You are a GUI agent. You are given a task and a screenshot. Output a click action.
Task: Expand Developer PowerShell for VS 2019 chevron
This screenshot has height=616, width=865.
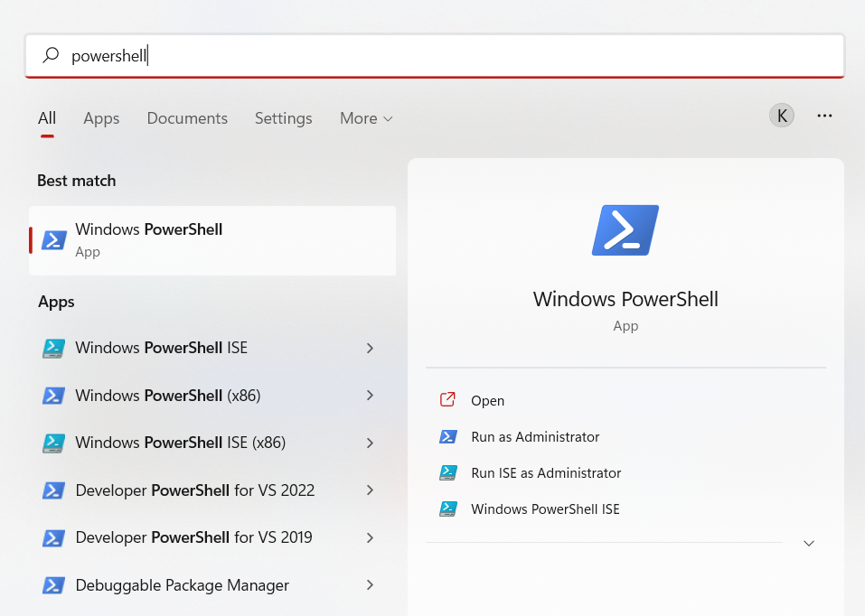(x=370, y=537)
